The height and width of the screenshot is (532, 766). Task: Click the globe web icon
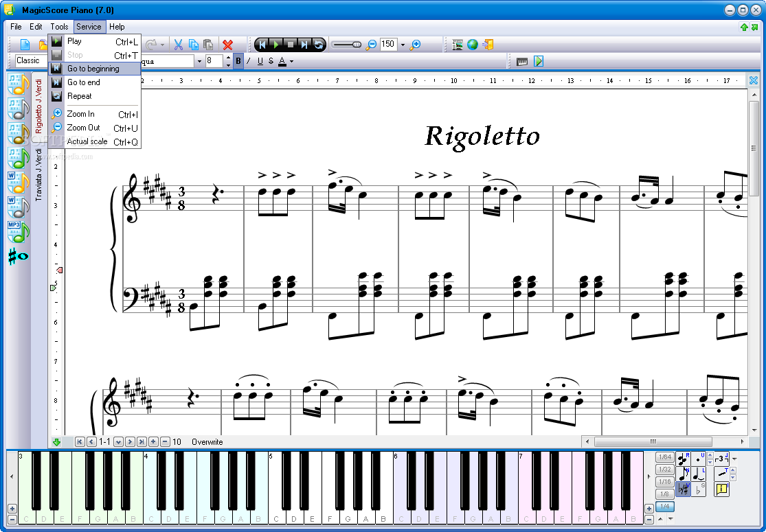pyautogui.click(x=473, y=45)
